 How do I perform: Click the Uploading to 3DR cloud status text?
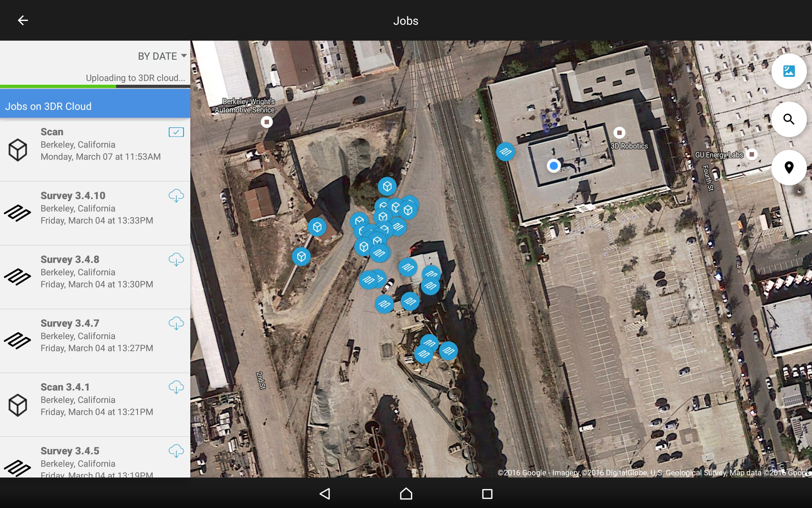tap(135, 78)
